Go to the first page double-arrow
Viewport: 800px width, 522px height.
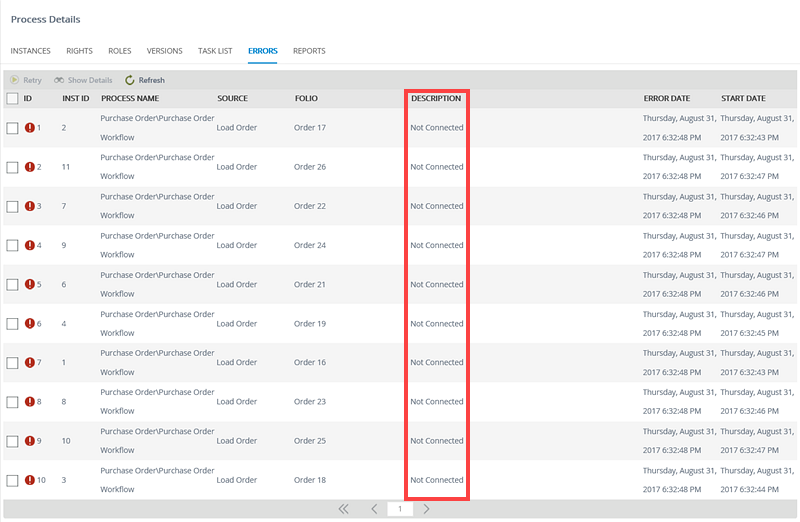344,509
